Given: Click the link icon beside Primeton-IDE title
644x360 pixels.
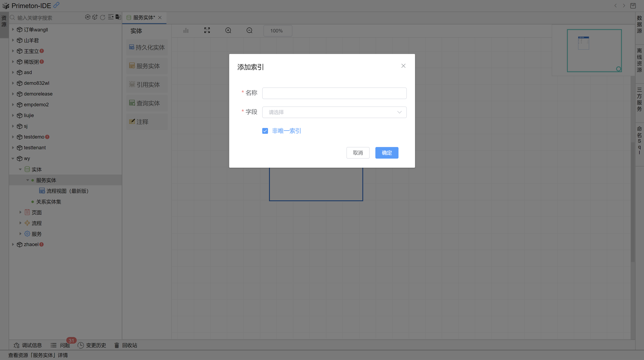Looking at the screenshot, I should [x=57, y=5].
